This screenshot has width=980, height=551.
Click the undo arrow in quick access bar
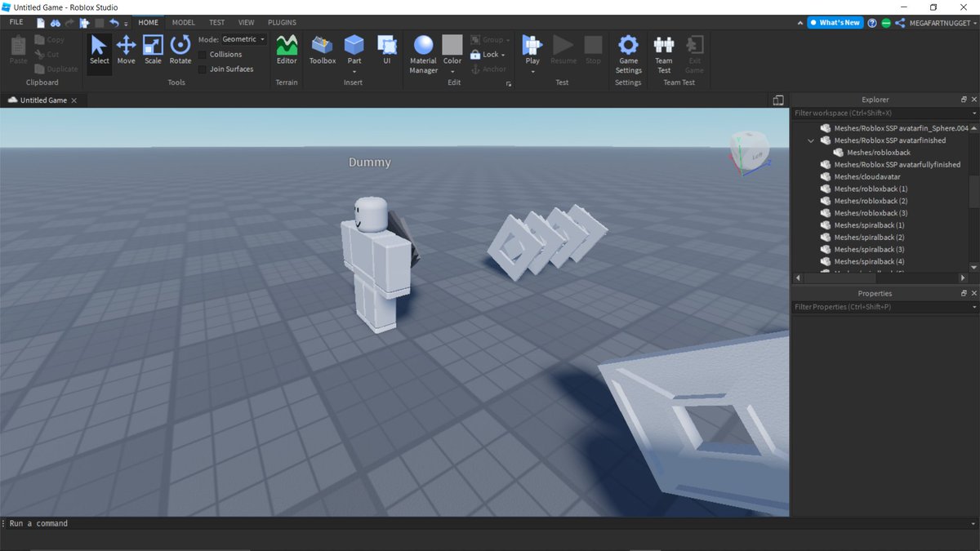coord(114,23)
